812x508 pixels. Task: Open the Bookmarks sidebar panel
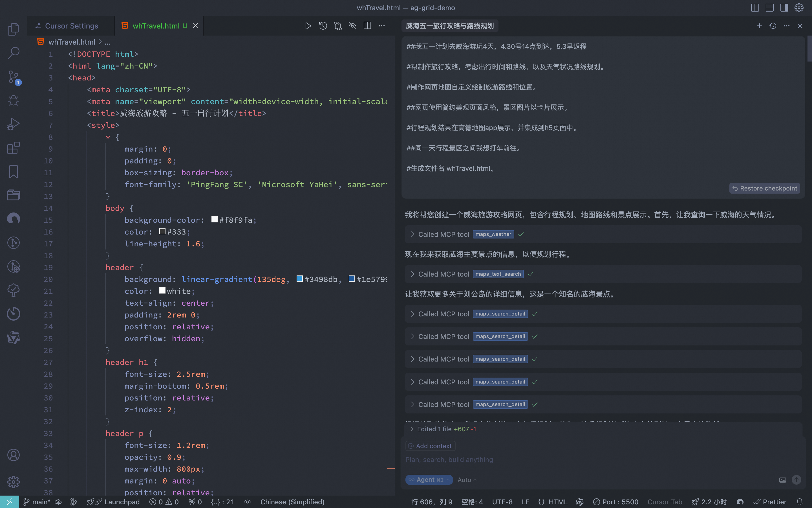click(x=14, y=172)
